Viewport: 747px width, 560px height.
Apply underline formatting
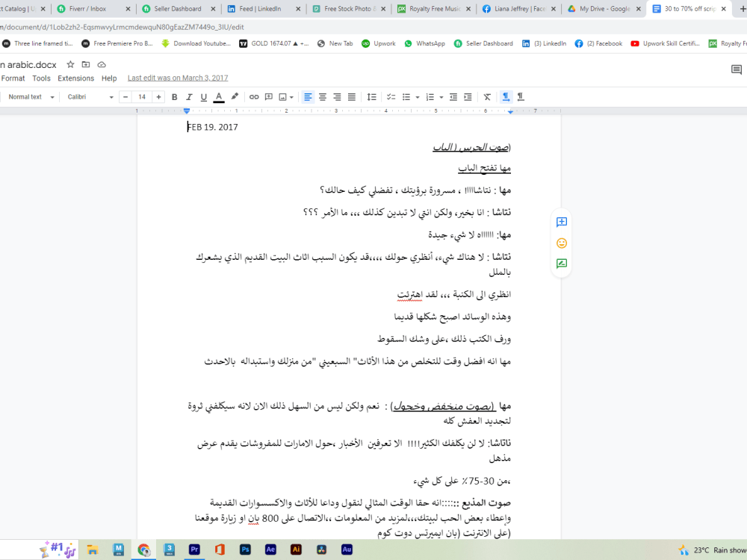(x=204, y=97)
